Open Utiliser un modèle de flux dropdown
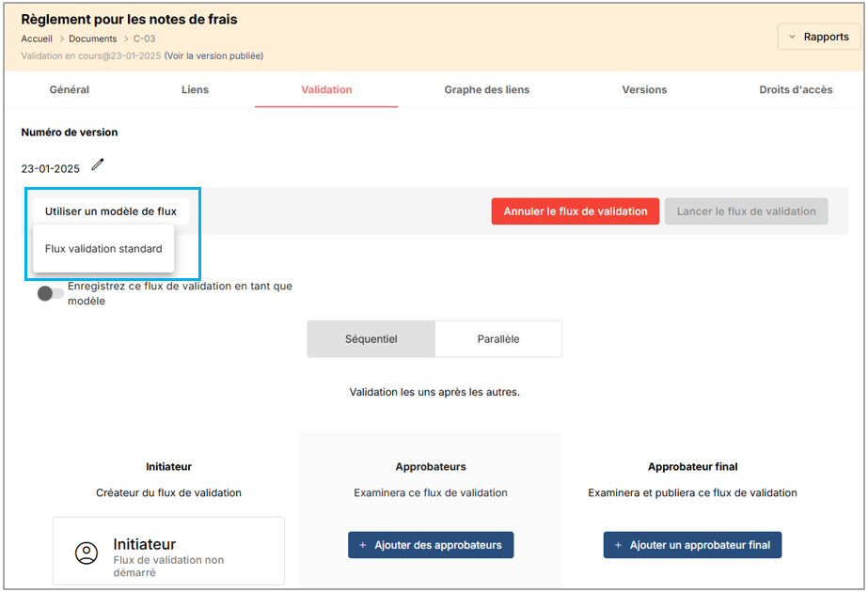The height and width of the screenshot is (592, 868). click(111, 211)
